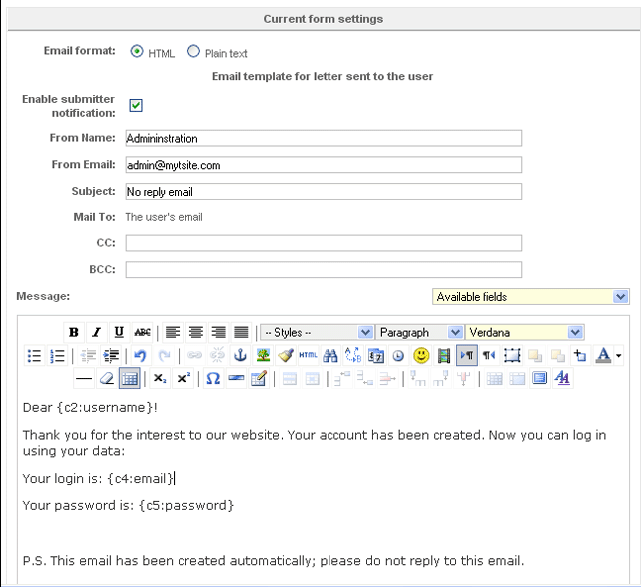Apply subscript formatting
Screen dimensions: 641x587
coord(160,379)
